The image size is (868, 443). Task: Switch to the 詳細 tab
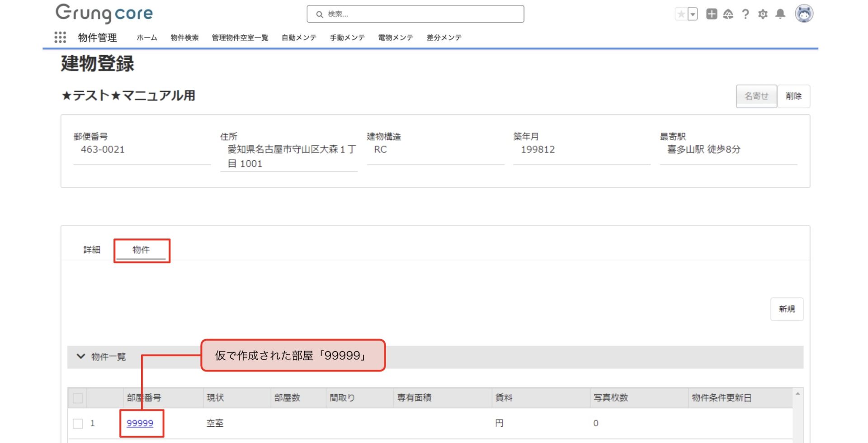click(92, 250)
